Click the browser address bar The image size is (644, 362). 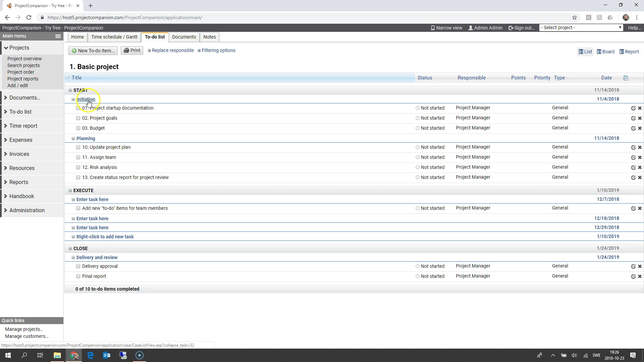(302, 17)
